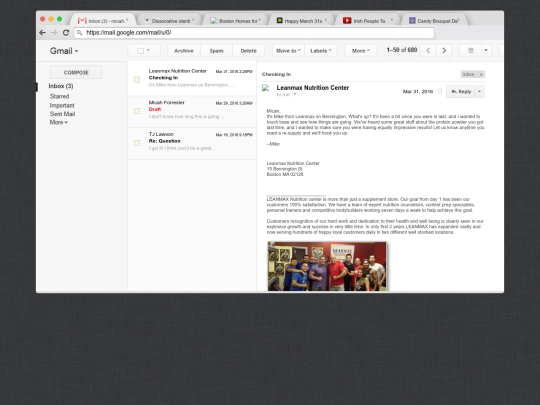Viewport: 540px width, 405px height.
Task: Click the 'Checking In' subject heading
Action: coord(276,74)
